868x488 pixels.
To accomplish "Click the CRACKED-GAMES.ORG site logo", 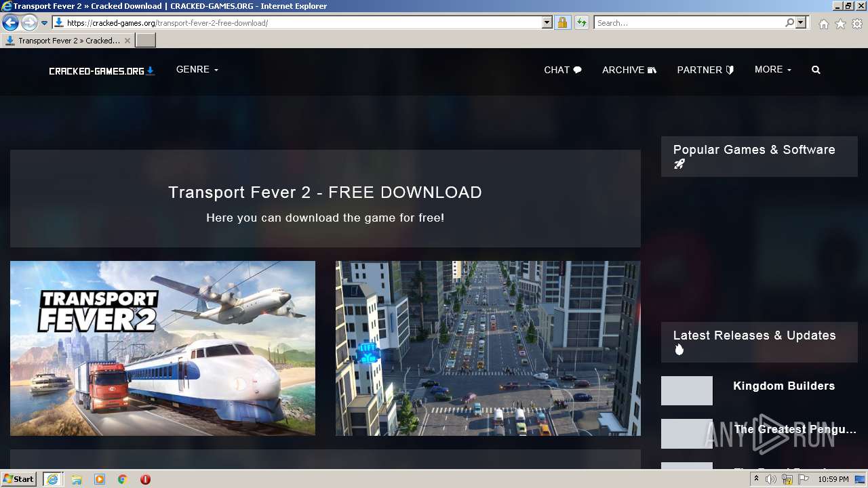I will click(102, 70).
